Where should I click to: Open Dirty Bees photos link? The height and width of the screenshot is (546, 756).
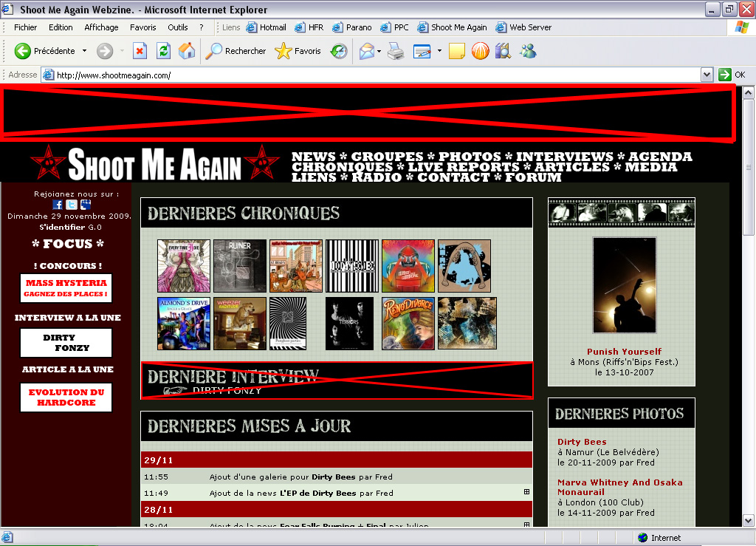point(582,442)
